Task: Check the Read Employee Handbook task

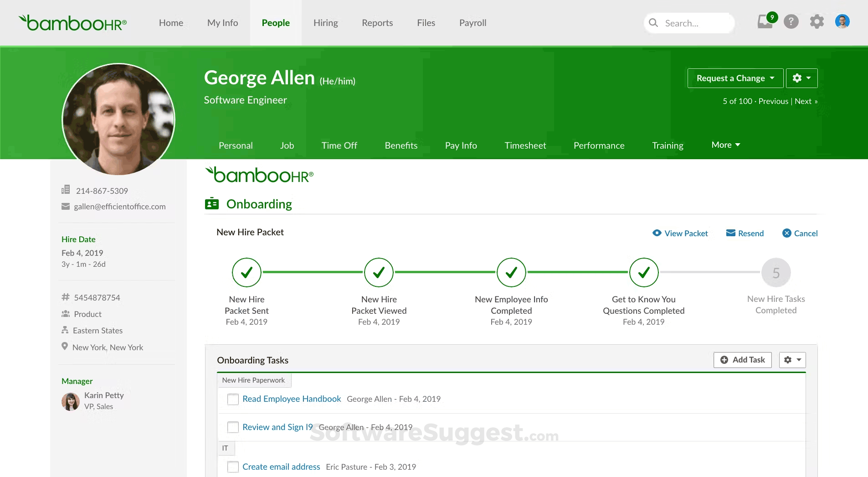Action: (x=233, y=399)
